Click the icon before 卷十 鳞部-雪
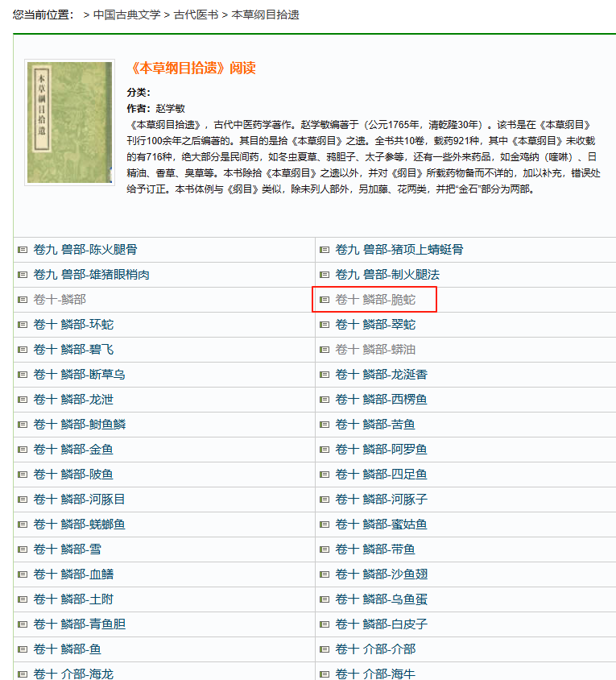 pyautogui.click(x=23, y=549)
